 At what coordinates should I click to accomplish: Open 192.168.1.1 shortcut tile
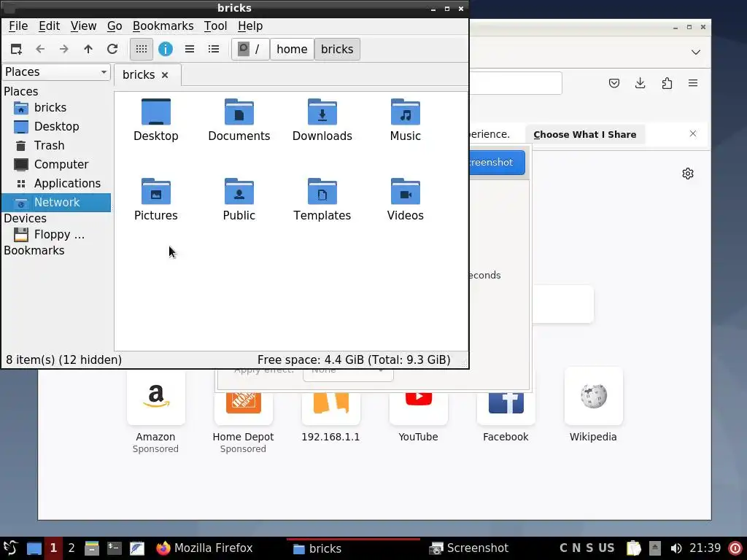[331, 410]
